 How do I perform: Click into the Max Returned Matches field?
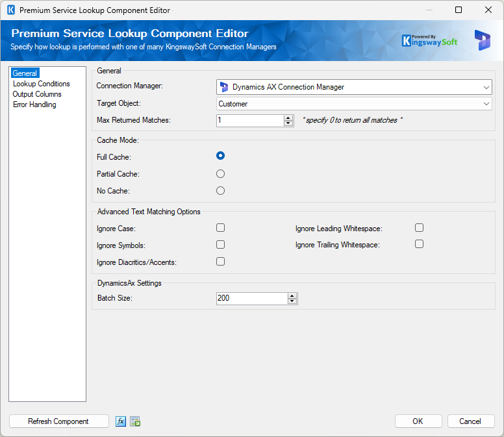(251, 121)
